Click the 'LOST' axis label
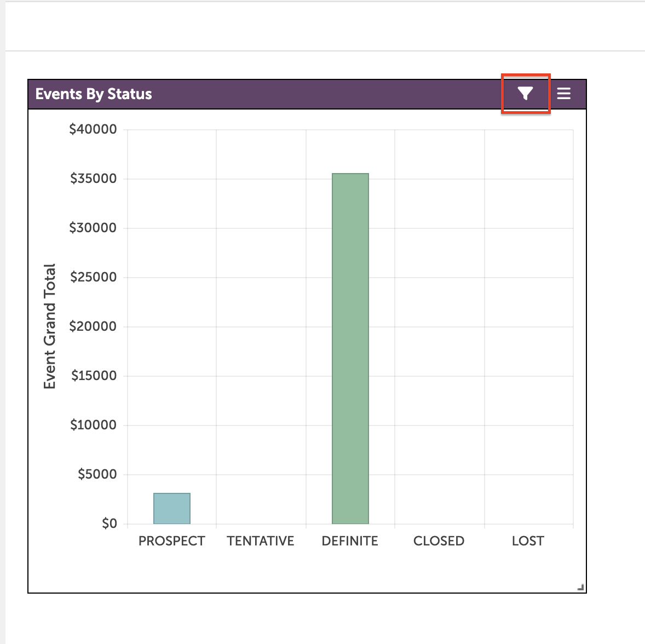 click(x=528, y=540)
